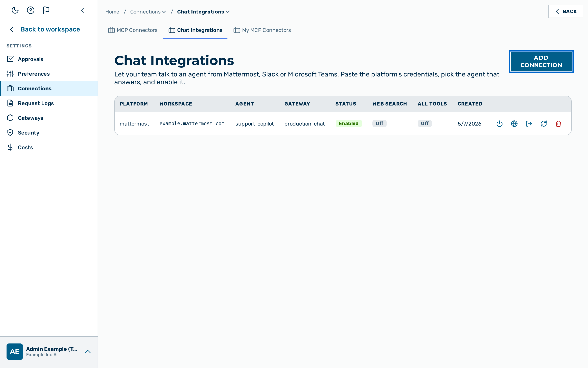
Task: Open the help question mark icon
Action: coord(31,10)
